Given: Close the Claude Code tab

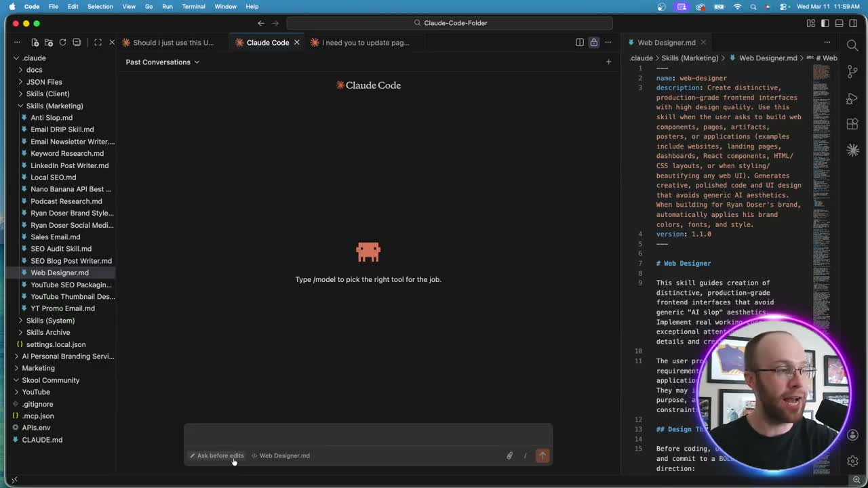Looking at the screenshot, I should (x=296, y=42).
